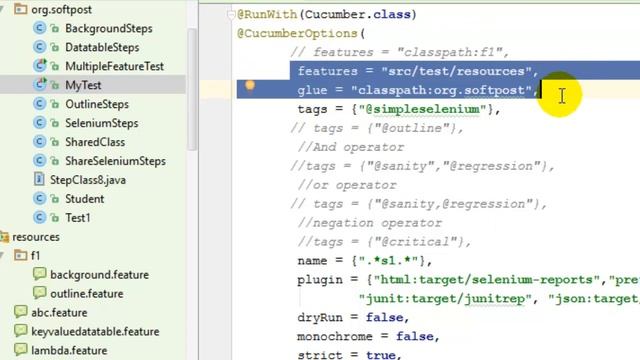Open lambda.feature file
The width and height of the screenshot is (640, 360).
[x=69, y=351]
